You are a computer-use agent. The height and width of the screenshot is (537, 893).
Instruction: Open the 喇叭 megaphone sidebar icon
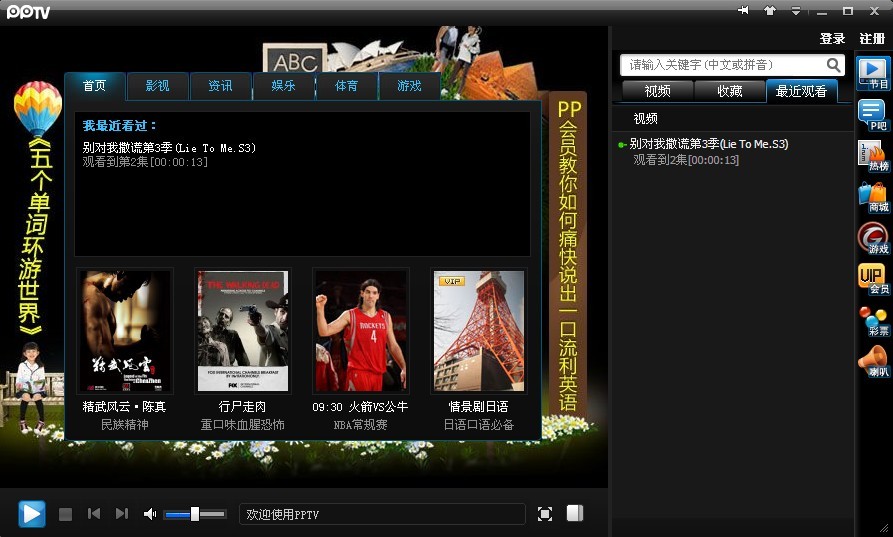coord(873,361)
